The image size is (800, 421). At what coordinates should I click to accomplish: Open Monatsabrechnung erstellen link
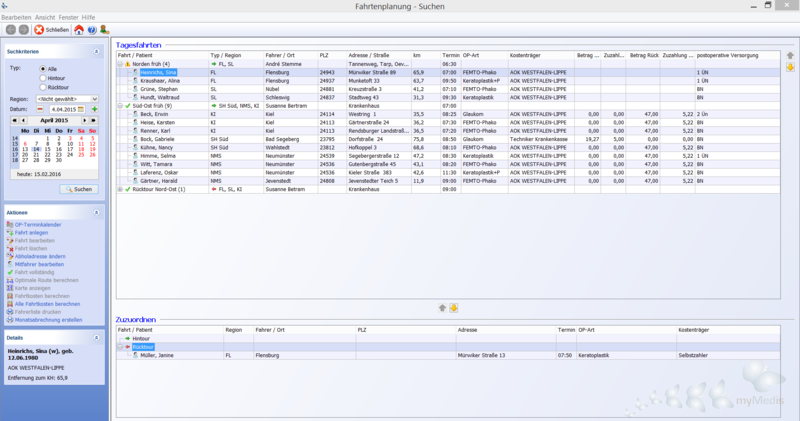point(48,320)
